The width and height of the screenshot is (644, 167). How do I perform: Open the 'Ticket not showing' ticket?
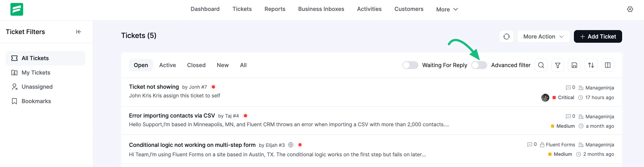coord(154,87)
